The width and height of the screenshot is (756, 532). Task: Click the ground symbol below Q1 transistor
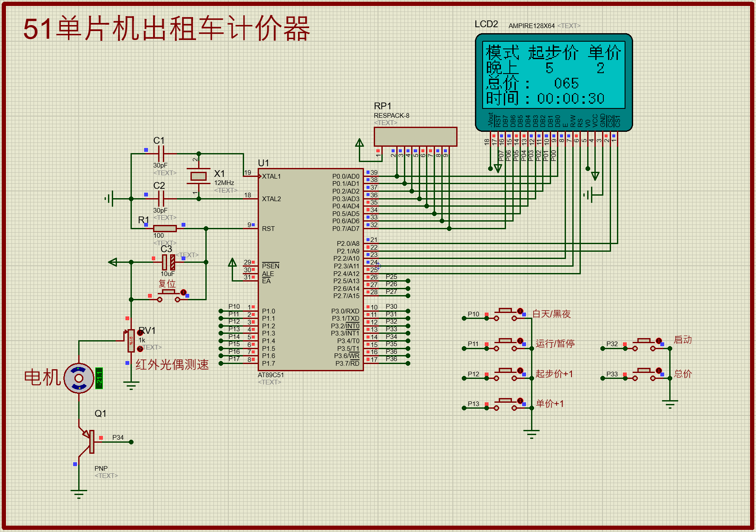[79, 494]
